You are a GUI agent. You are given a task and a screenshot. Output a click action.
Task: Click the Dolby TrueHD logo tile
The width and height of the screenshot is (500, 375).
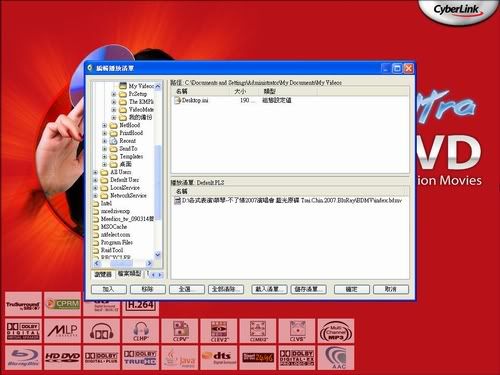coord(140,358)
